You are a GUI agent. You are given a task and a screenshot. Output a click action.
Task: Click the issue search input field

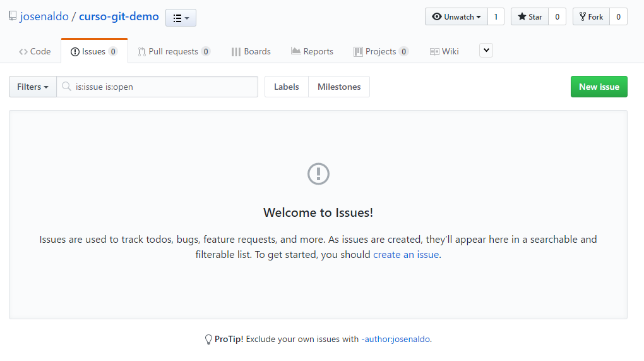click(157, 87)
